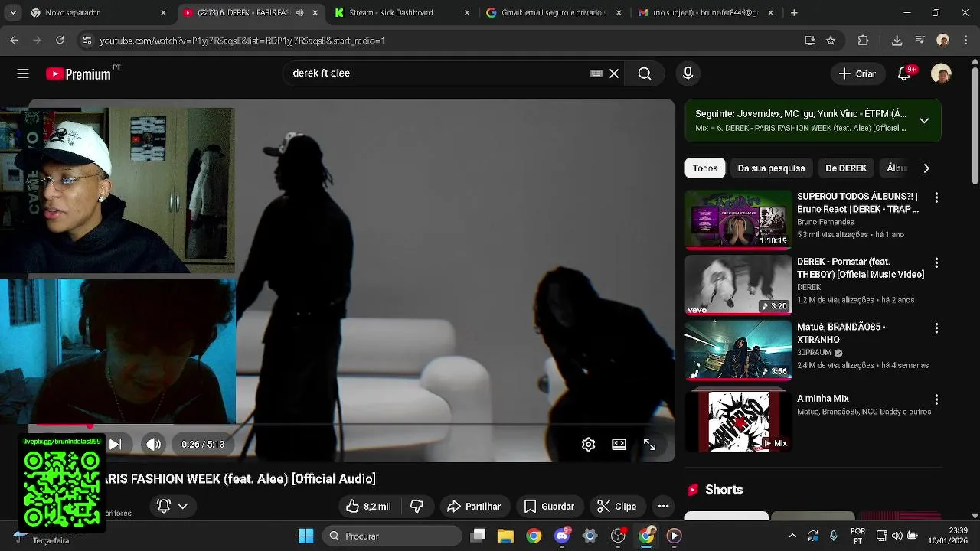Select the Da sua pesquisa chip
Viewport: 980px width, 551px height.
[771, 168]
